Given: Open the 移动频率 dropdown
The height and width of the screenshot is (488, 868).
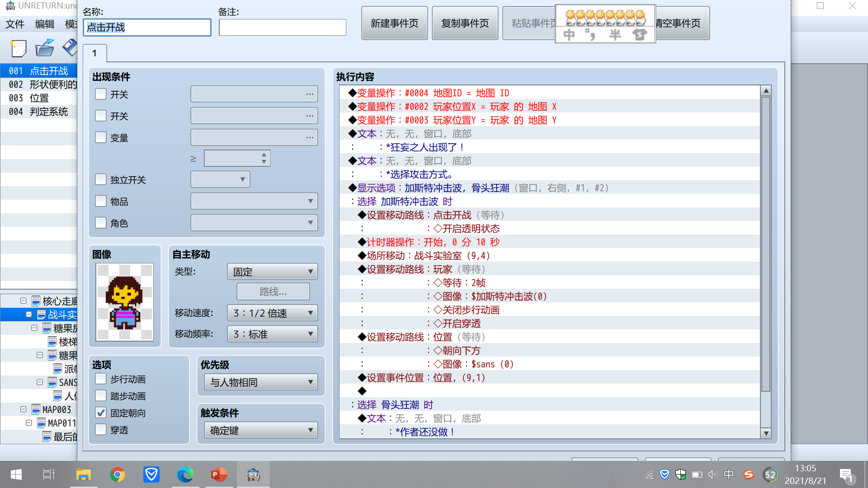Looking at the screenshot, I should pos(273,334).
